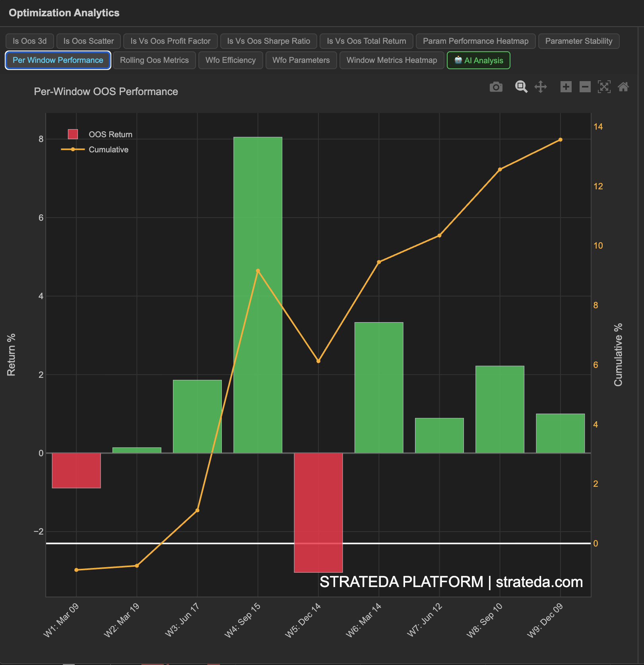This screenshot has height=665, width=644.
Task: Zoom out with the minus icon
Action: [x=585, y=87]
